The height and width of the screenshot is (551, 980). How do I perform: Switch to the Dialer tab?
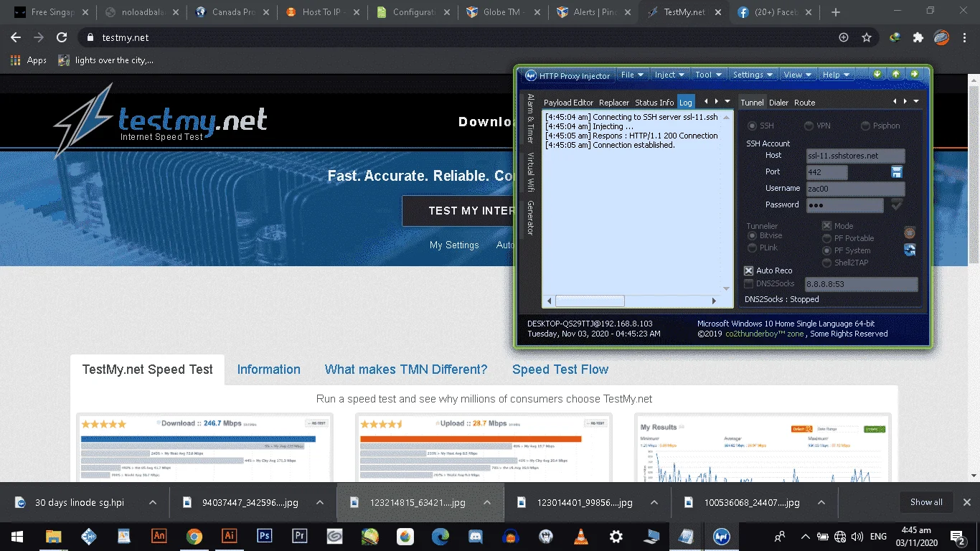coord(778,103)
